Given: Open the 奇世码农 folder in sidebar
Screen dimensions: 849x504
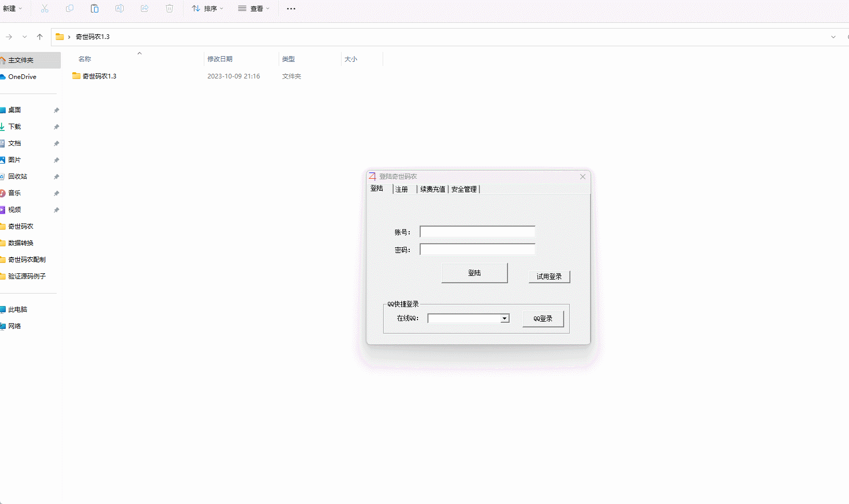Looking at the screenshot, I should (21, 227).
